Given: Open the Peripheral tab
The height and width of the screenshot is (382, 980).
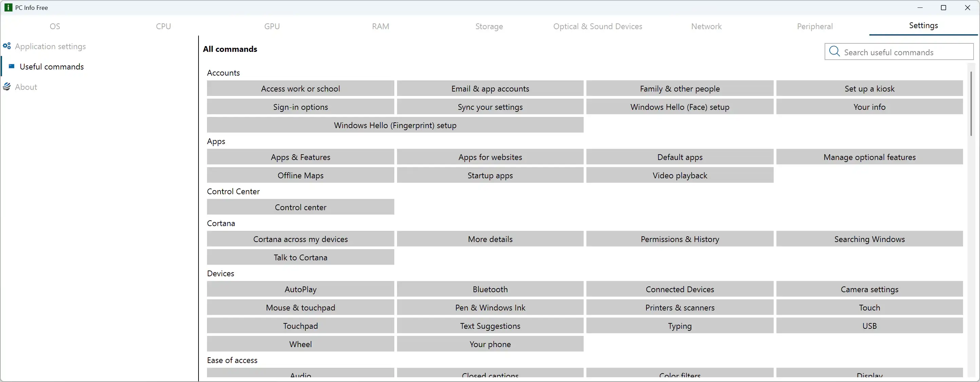Looking at the screenshot, I should (x=814, y=26).
